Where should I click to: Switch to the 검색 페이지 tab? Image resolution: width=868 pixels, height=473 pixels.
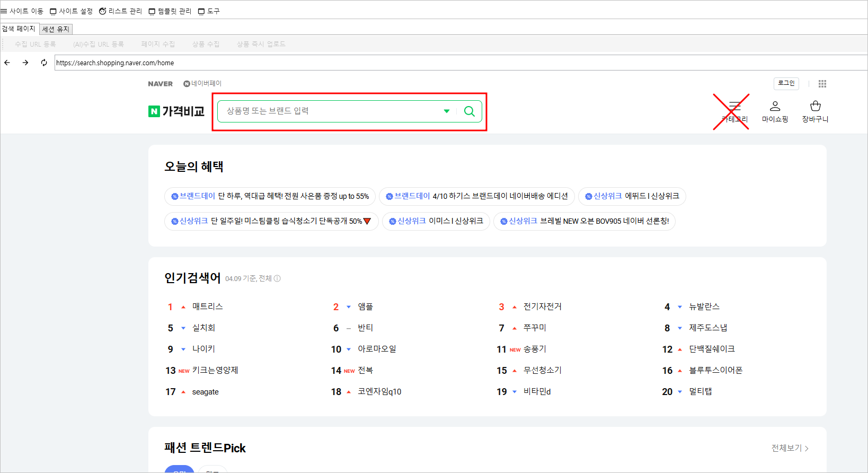click(x=19, y=29)
